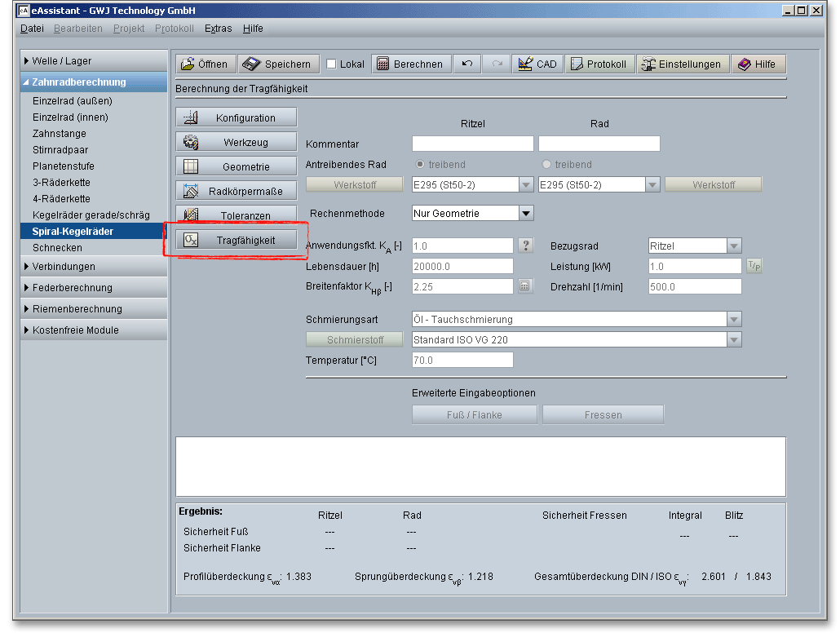Open the Extras menu
This screenshot has width=840, height=633.
point(218,29)
